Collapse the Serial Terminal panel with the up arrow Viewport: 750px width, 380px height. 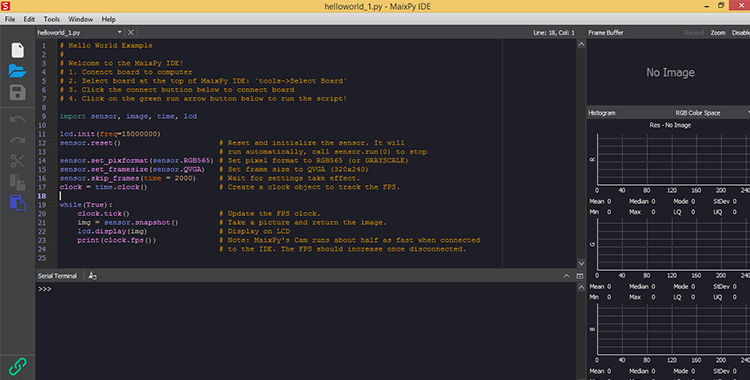point(566,276)
